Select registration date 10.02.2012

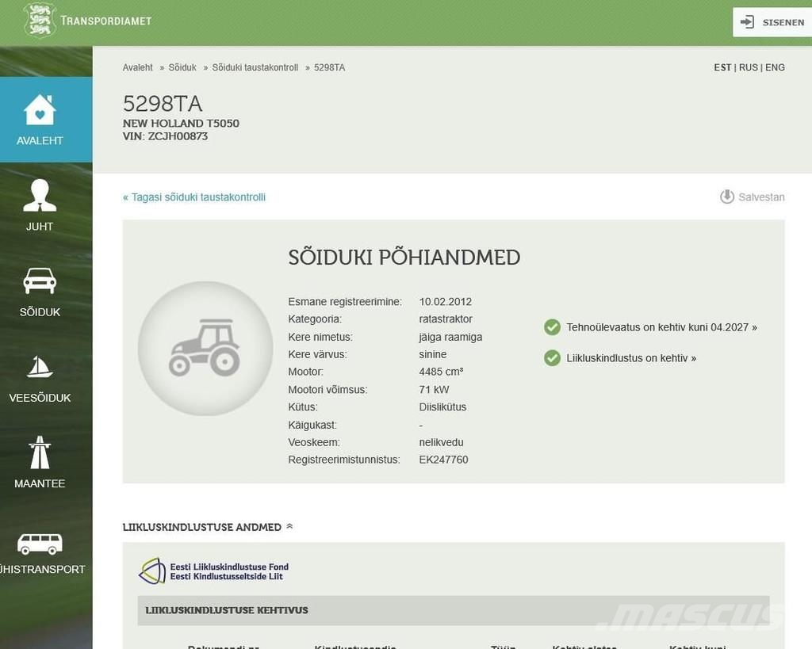[446, 302]
